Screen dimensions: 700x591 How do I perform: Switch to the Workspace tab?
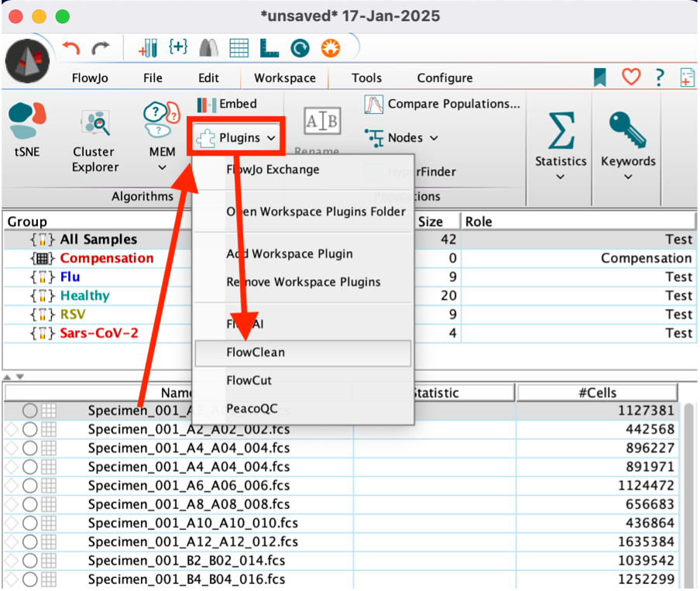click(x=285, y=78)
